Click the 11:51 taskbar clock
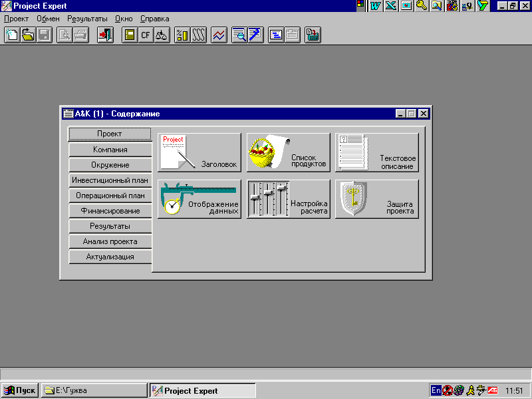 (514, 391)
